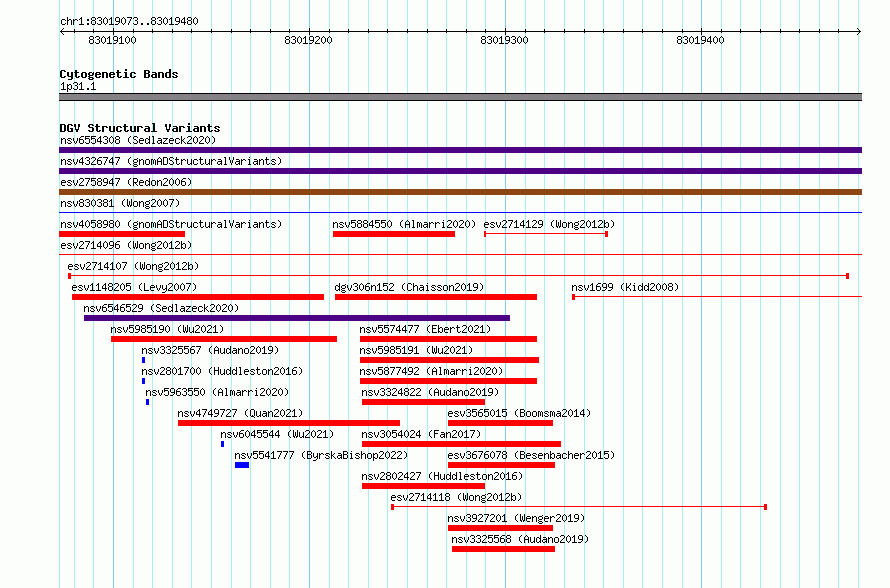Click esv2714118 (Wong2012b) label
Image resolution: width=890 pixels, height=588 pixels.
(x=456, y=497)
